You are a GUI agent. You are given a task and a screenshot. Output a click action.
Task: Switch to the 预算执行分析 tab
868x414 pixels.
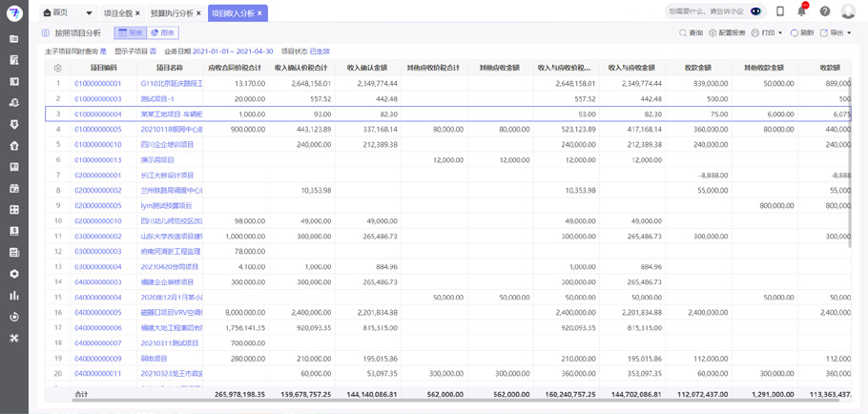172,13
